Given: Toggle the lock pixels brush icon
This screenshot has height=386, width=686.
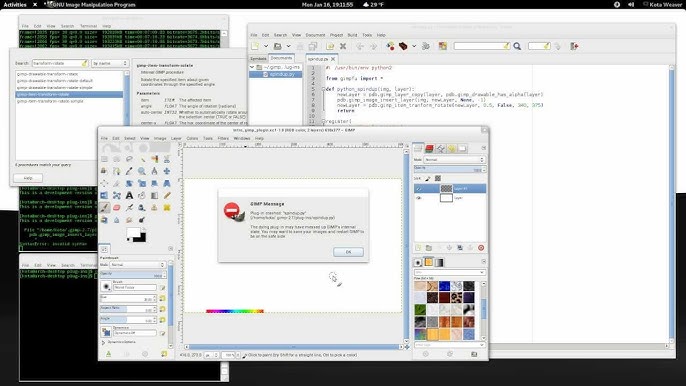Looking at the screenshot, I should point(428,178).
